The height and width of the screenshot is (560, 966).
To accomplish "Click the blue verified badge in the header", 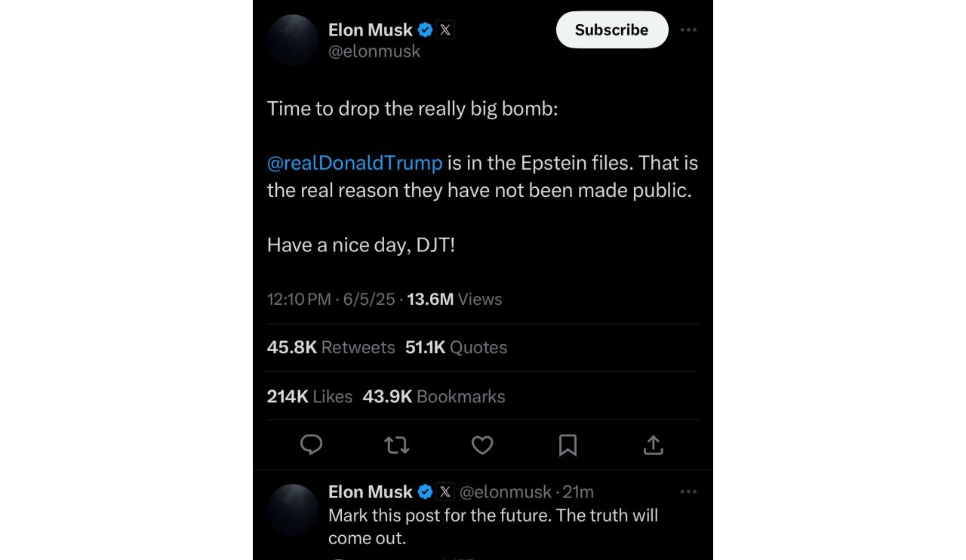I will tap(426, 30).
